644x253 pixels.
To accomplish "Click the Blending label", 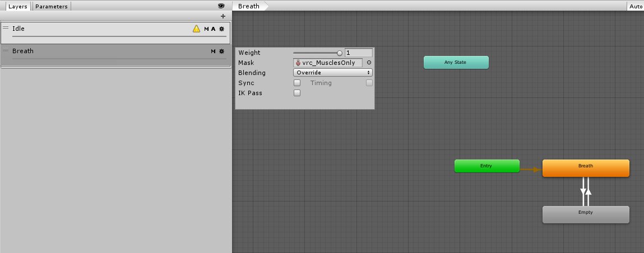I will coord(252,73).
